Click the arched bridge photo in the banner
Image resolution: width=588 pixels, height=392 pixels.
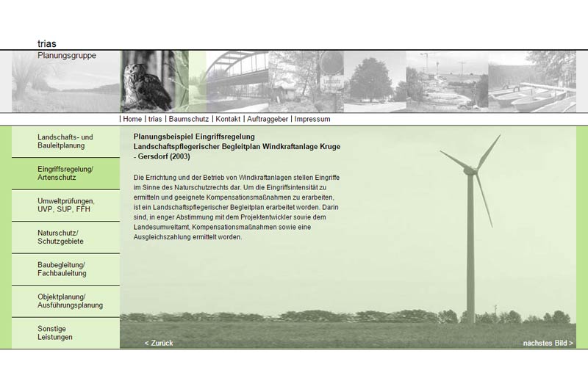(x=237, y=81)
